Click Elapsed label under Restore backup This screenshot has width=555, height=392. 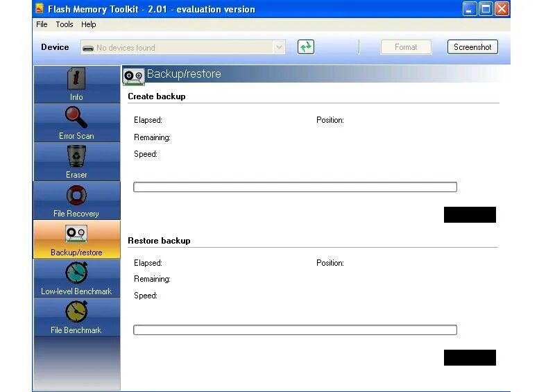click(x=148, y=263)
